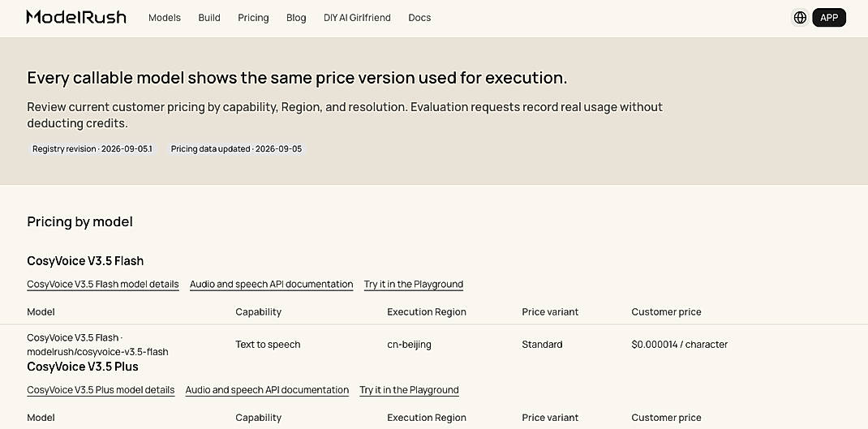Image resolution: width=868 pixels, height=429 pixels.
Task: Click the $0.000014 / character price
Action: [679, 345]
